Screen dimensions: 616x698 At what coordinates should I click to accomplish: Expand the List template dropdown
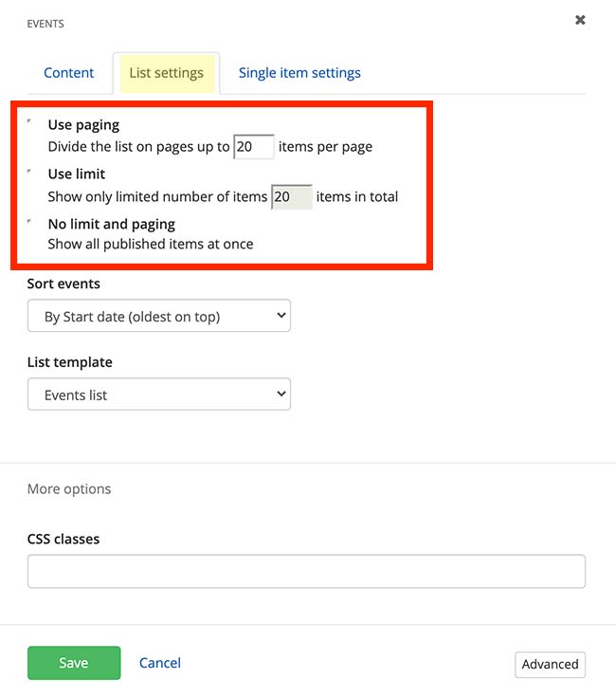[159, 395]
